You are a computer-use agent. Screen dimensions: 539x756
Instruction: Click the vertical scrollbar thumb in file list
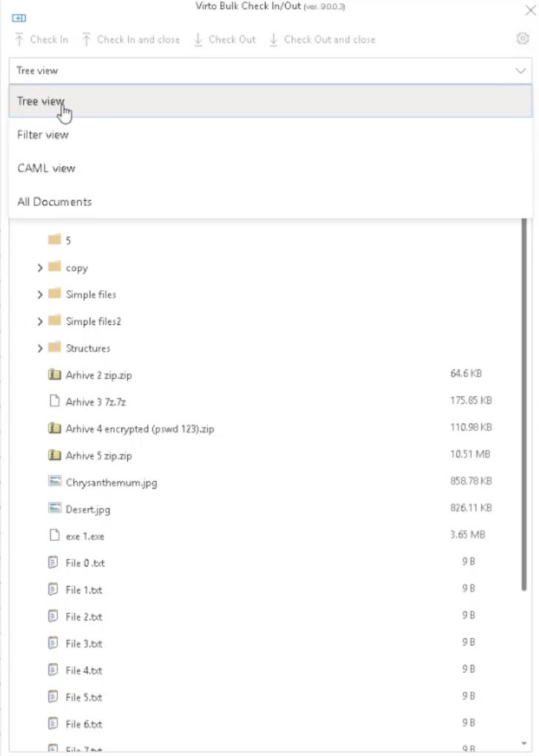pos(523,404)
